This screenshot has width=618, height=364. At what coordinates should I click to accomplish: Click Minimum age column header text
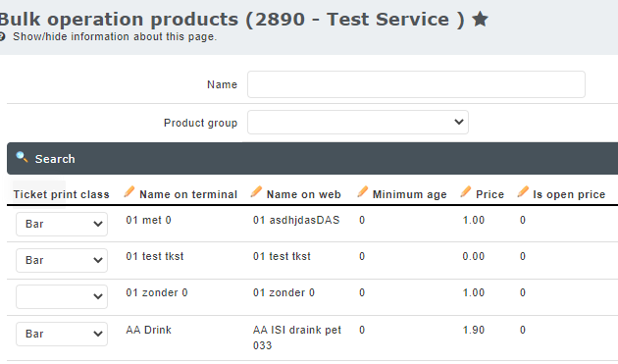coord(409,194)
